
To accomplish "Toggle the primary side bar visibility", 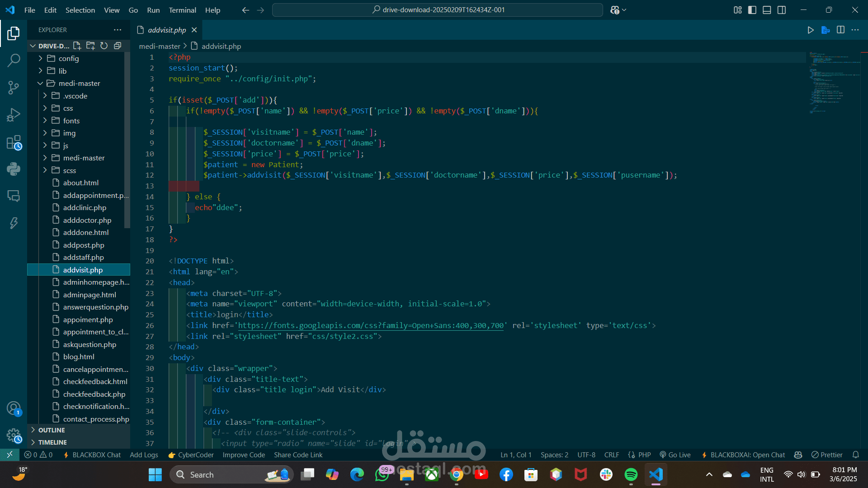I will point(752,10).
